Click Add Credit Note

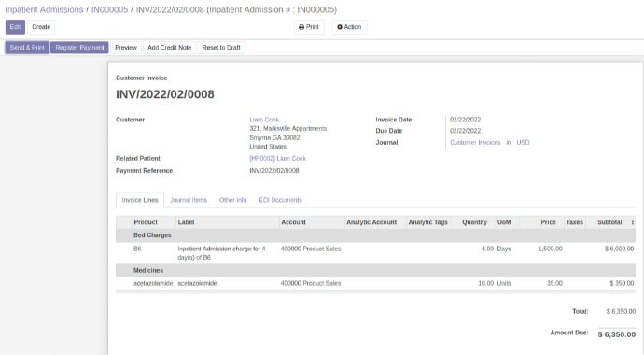coord(170,48)
